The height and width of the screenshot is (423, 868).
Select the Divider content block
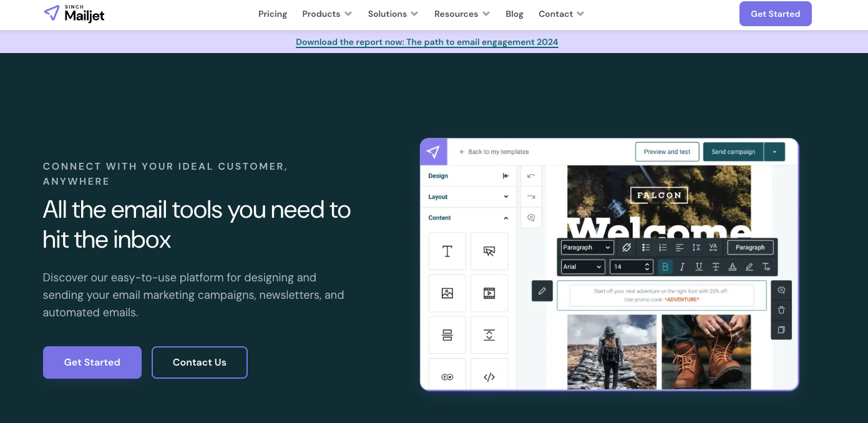[x=447, y=335]
